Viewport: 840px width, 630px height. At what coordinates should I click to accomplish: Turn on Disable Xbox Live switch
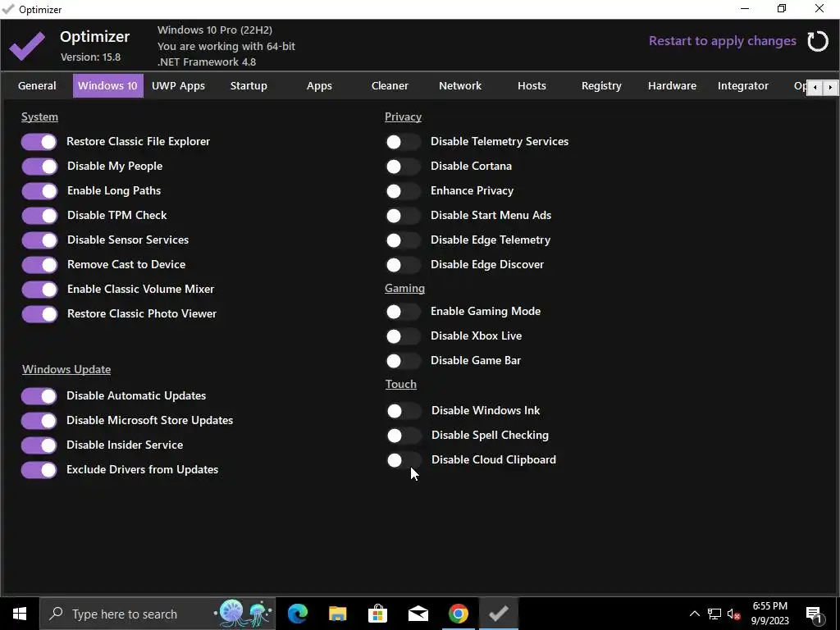point(403,336)
